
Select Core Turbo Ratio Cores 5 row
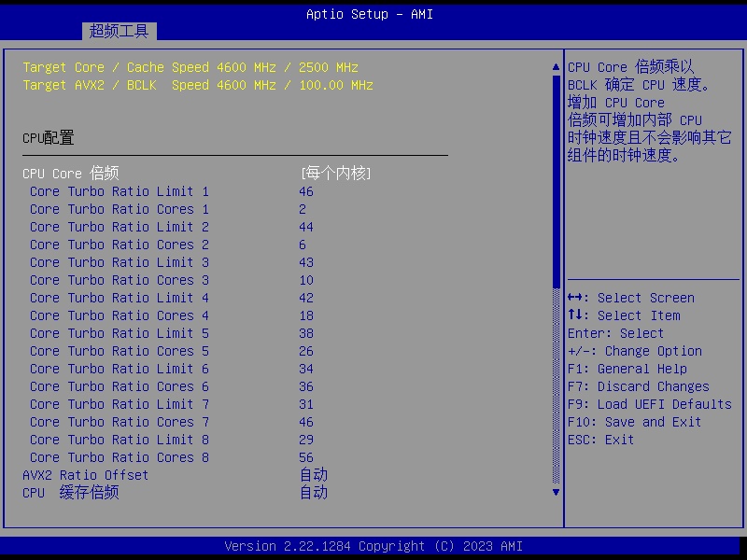click(x=120, y=351)
